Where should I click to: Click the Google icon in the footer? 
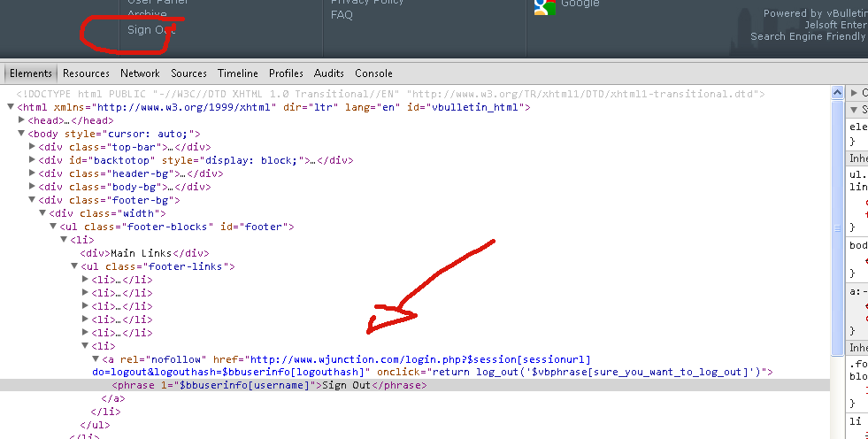tap(544, 5)
